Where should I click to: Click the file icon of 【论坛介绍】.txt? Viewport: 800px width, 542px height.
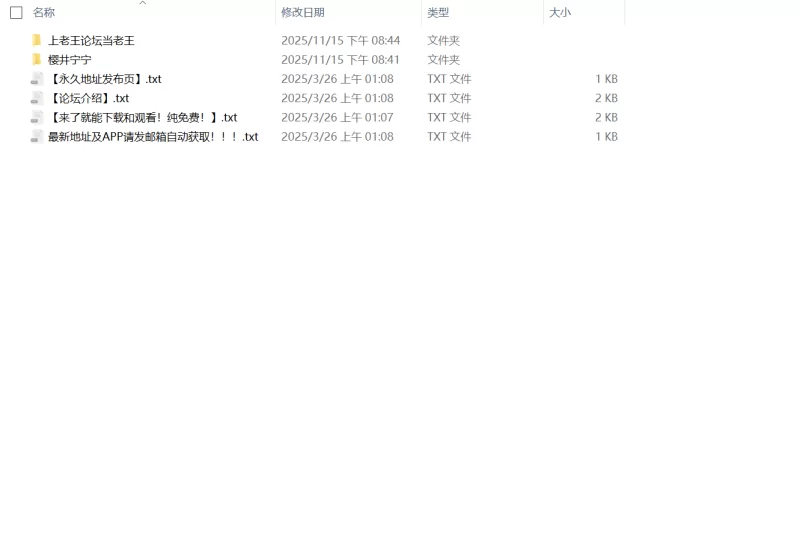pyautogui.click(x=37, y=98)
